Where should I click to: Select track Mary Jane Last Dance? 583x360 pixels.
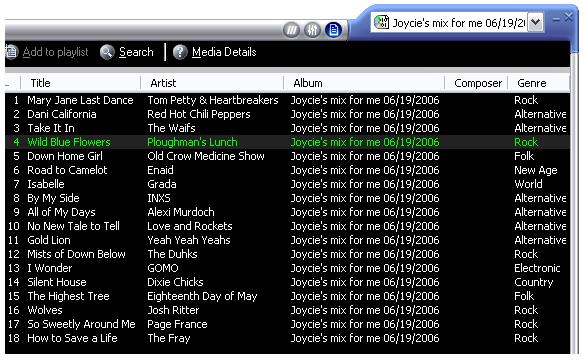80,100
